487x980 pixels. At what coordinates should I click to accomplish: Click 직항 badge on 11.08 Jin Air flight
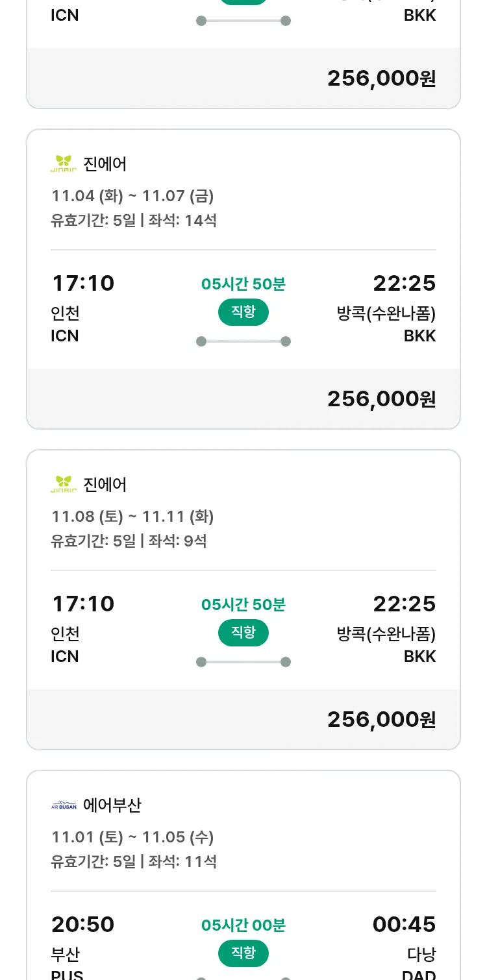click(243, 633)
